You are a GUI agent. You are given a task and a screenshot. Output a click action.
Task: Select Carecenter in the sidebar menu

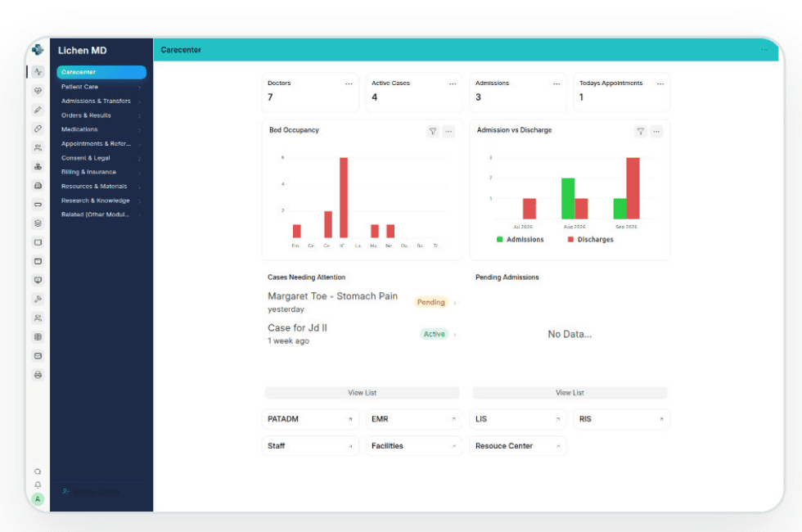101,72
